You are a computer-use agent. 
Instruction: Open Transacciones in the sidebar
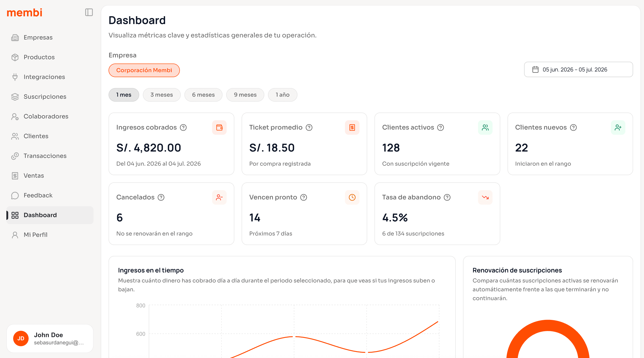[x=50, y=156]
